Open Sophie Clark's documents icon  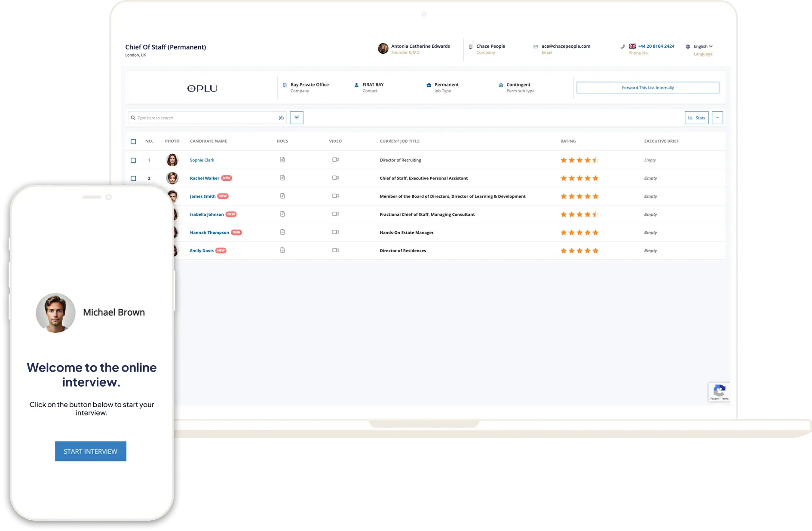click(282, 160)
